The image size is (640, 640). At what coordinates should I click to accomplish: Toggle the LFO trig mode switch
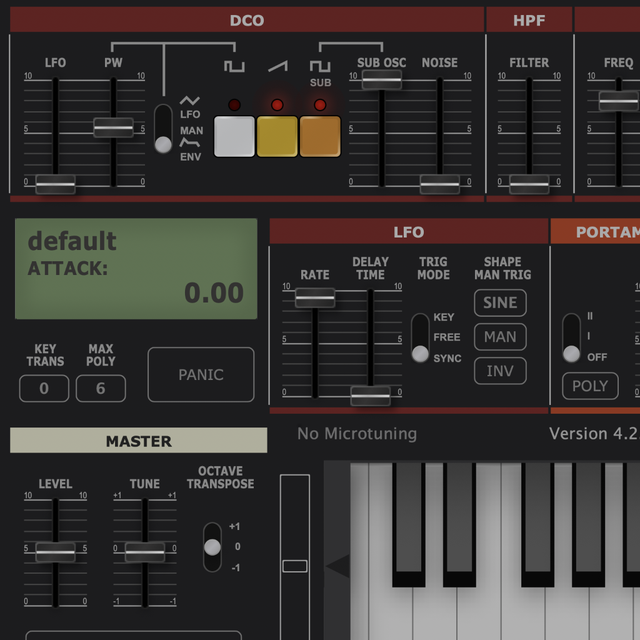(420, 338)
